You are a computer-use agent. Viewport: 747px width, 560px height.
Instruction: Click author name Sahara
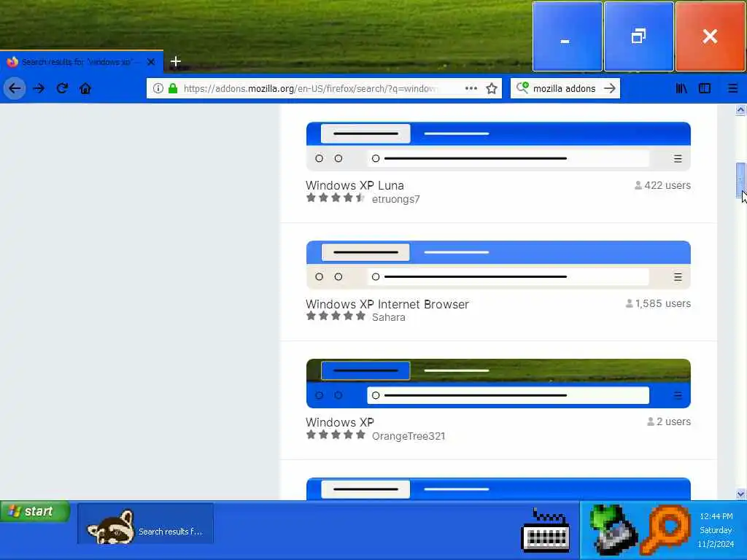tap(388, 317)
